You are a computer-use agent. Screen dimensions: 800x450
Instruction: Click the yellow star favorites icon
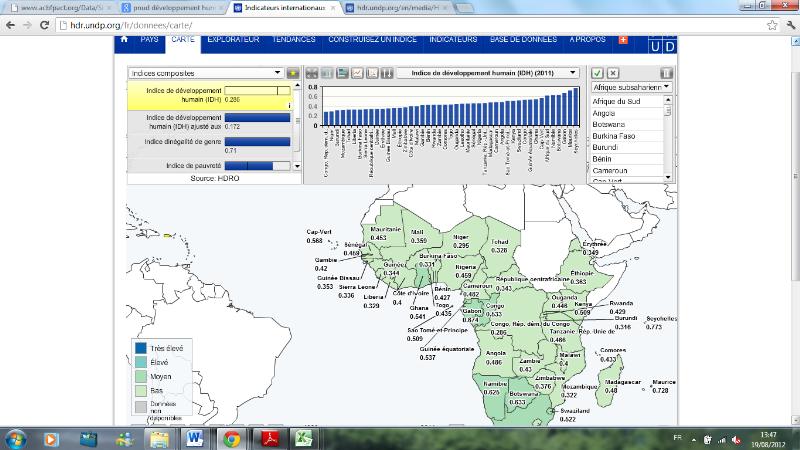(x=292, y=73)
